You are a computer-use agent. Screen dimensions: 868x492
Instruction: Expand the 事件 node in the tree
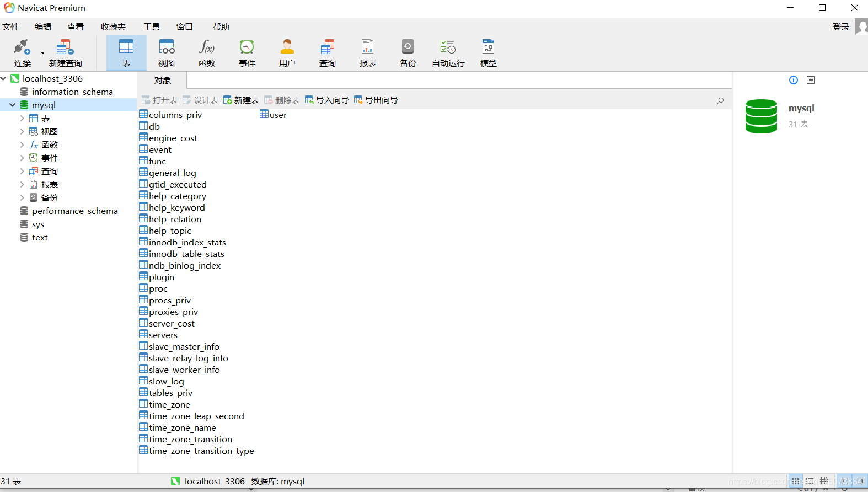[22, 158]
